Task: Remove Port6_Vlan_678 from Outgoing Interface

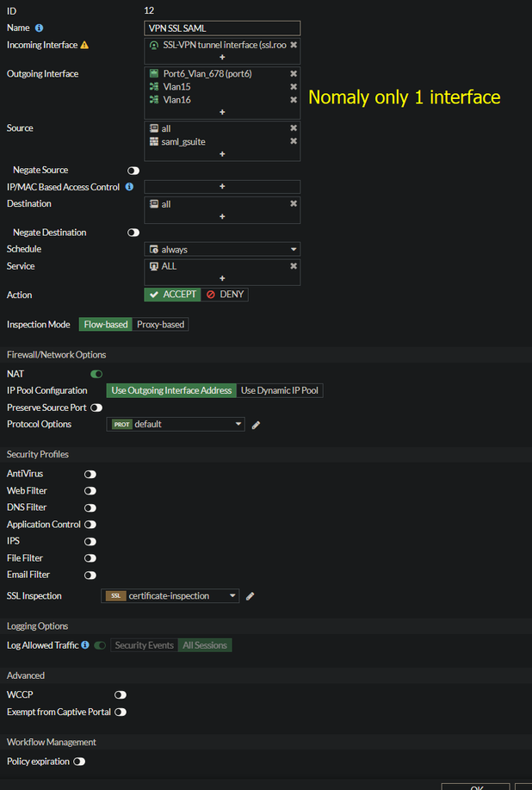Action: (x=294, y=74)
